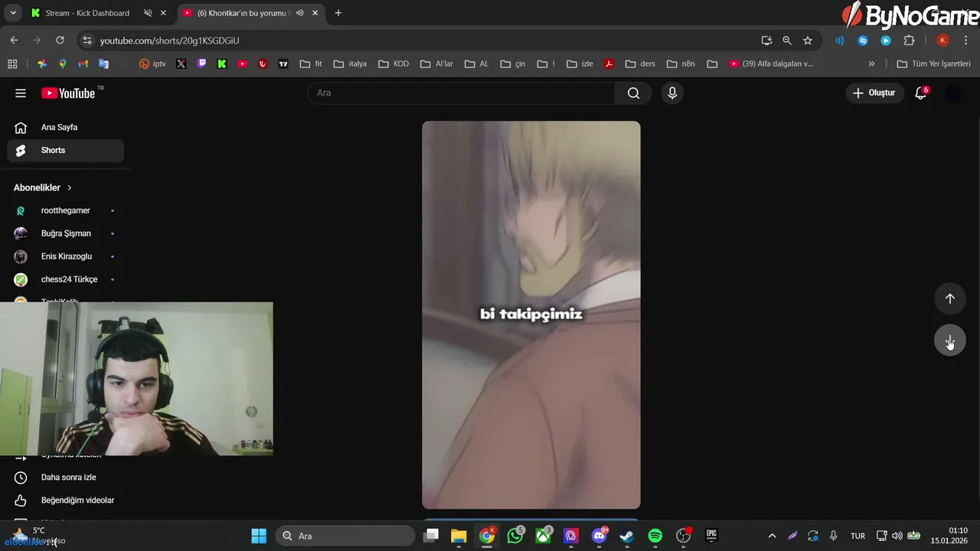Show hidden system tray icons
980x551 pixels.
pos(772,536)
